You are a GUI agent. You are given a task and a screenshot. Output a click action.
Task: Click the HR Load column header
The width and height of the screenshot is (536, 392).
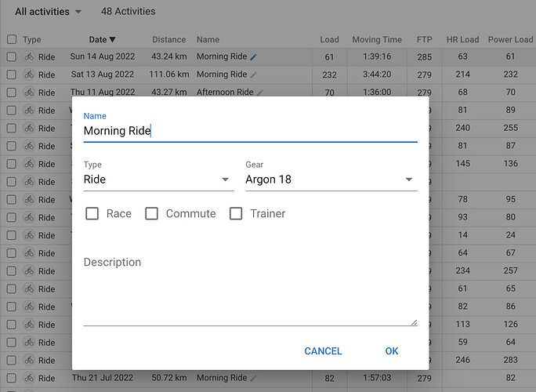point(462,40)
